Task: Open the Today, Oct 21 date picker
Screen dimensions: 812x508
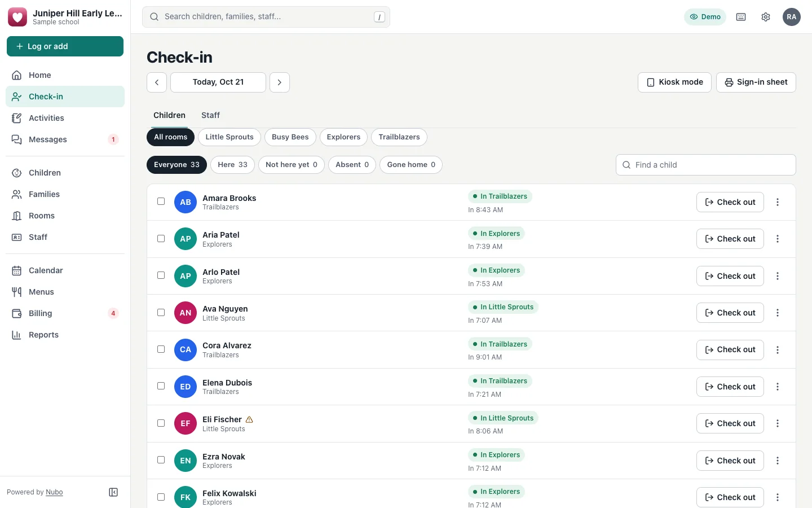Action: 218,82
